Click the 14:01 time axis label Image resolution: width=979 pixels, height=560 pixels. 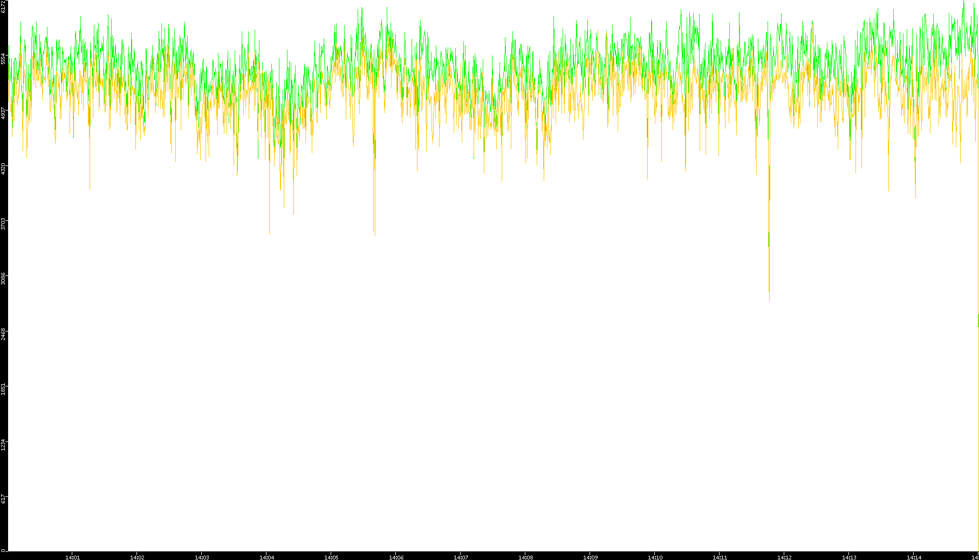72,557
